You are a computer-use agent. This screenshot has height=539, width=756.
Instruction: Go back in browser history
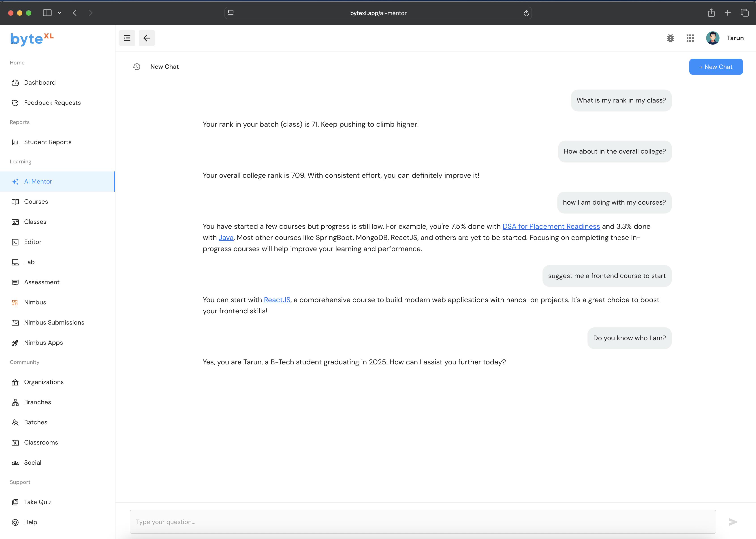75,13
